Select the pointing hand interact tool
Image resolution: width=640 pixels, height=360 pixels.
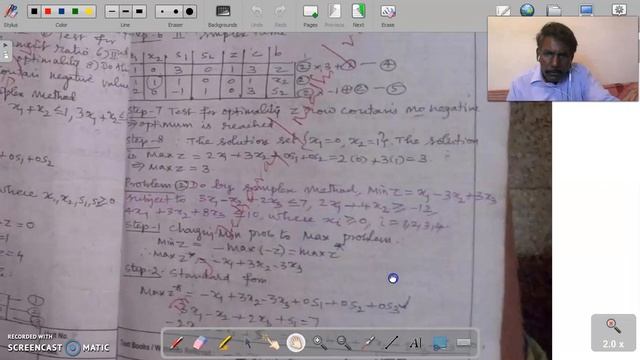point(271,342)
